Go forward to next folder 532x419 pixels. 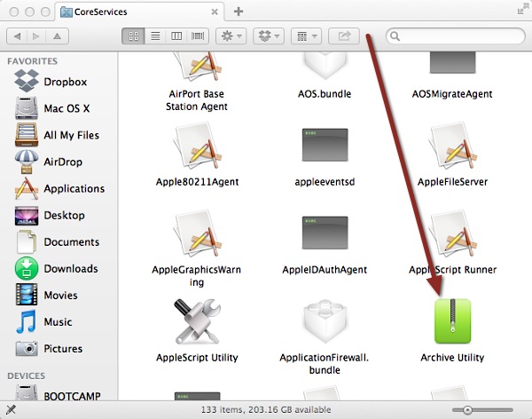tap(36, 36)
